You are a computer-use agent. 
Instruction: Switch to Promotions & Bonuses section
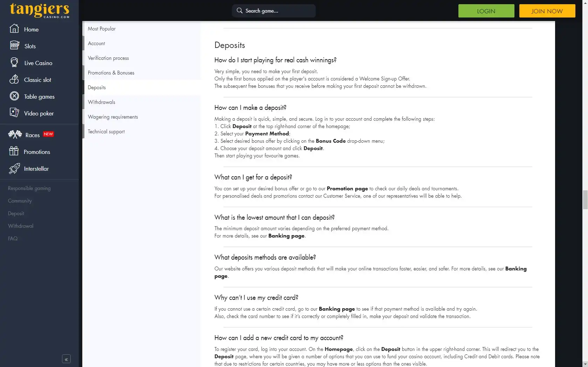click(x=111, y=73)
